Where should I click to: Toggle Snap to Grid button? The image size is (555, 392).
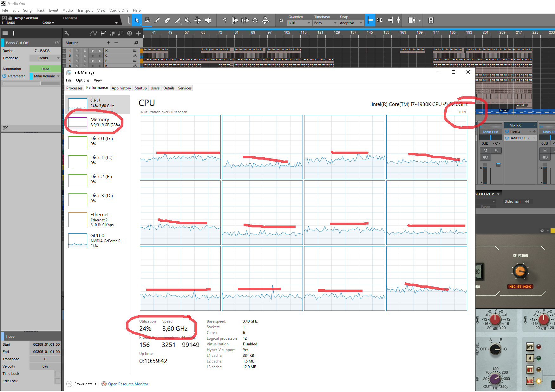pos(370,20)
